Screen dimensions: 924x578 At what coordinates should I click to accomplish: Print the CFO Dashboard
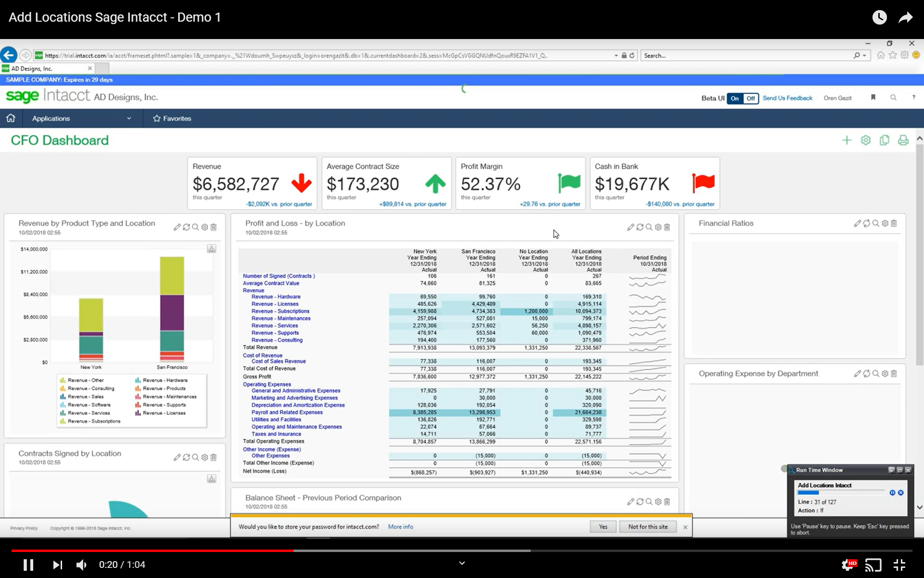(x=903, y=140)
